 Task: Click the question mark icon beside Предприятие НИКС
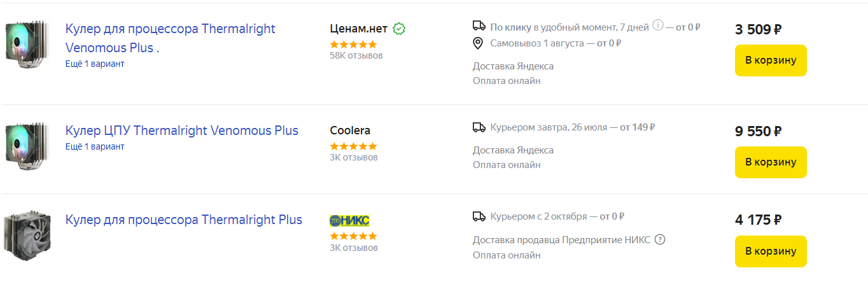coord(660,240)
